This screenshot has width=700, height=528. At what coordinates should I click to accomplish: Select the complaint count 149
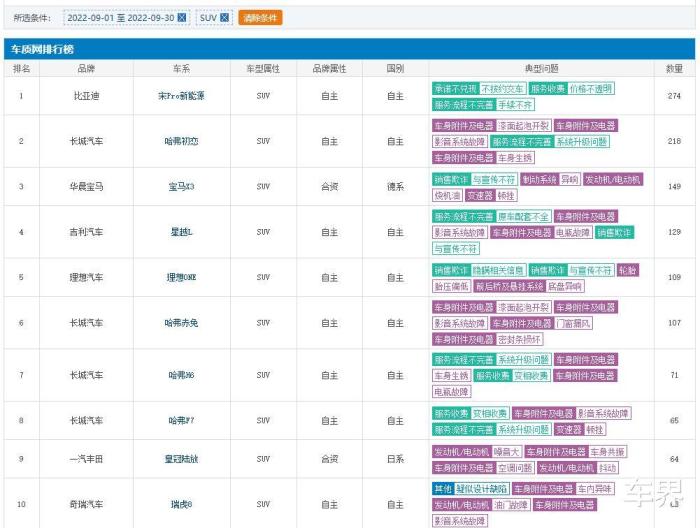[x=674, y=187]
